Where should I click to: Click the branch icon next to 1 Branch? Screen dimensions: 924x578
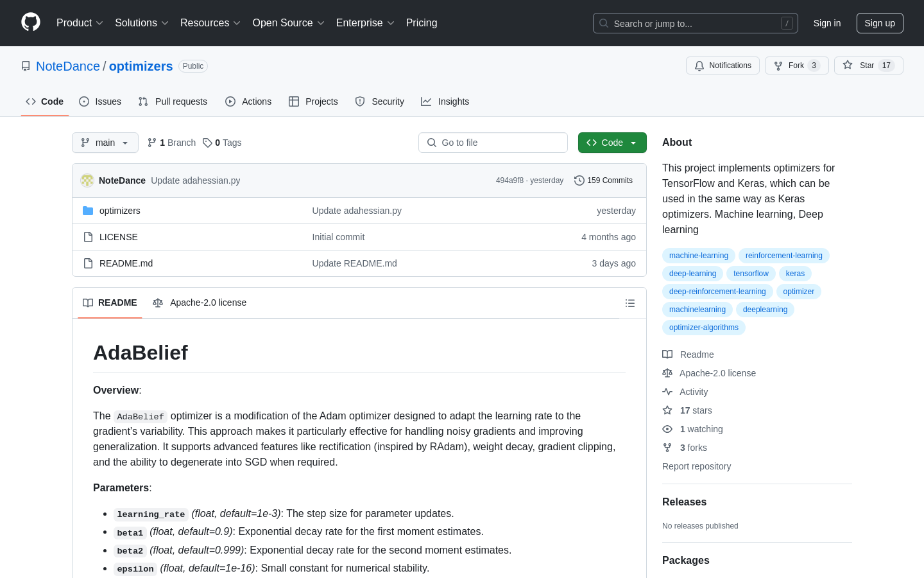click(x=152, y=143)
